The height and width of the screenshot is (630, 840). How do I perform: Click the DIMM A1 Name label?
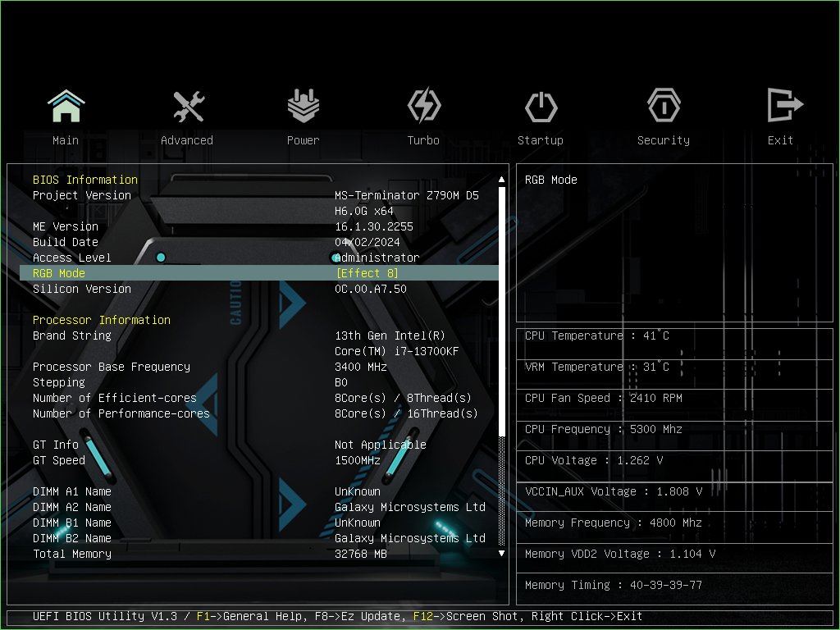(x=72, y=491)
